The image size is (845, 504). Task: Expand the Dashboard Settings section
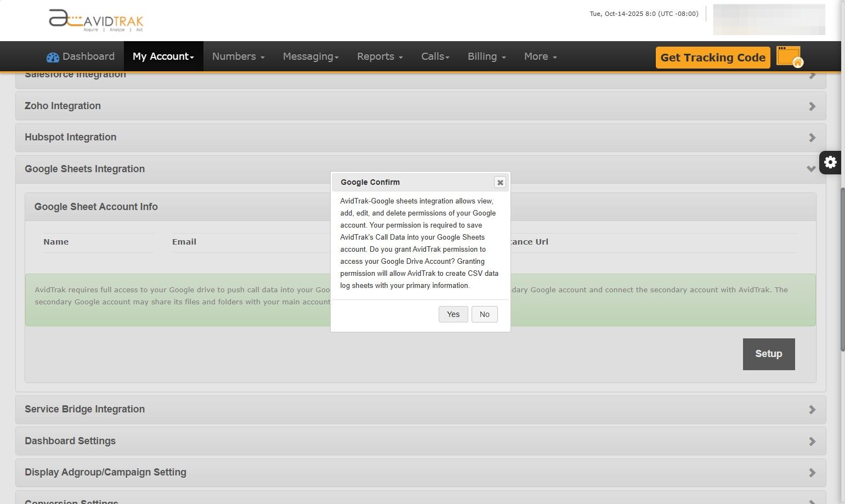421,441
